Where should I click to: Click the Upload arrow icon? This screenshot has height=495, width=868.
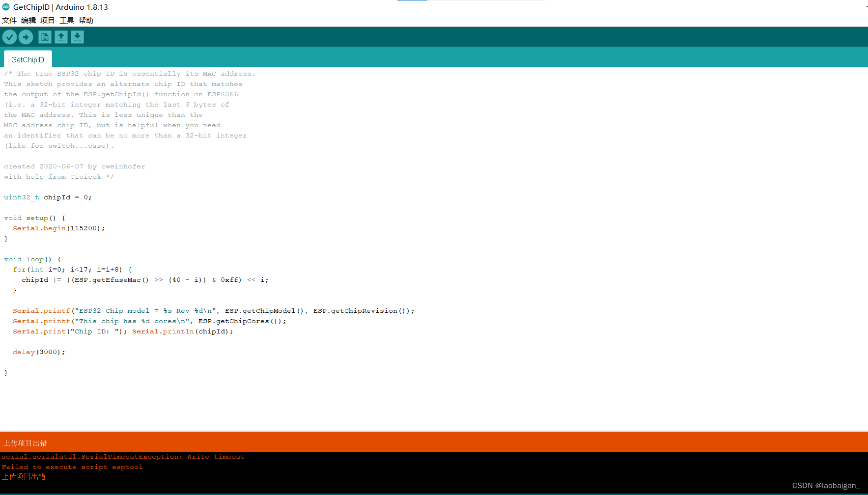click(26, 37)
